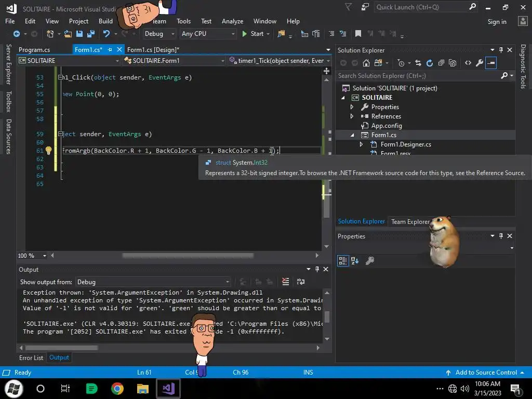The width and height of the screenshot is (532, 399).
Task: Toggle Alphabetical sort in the Properties panel
Action: (x=355, y=261)
